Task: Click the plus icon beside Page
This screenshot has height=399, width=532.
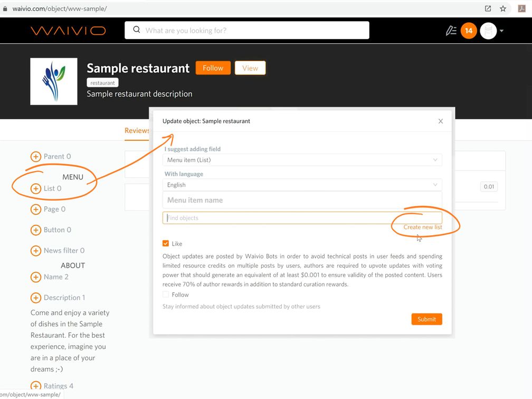Action: 35,210
